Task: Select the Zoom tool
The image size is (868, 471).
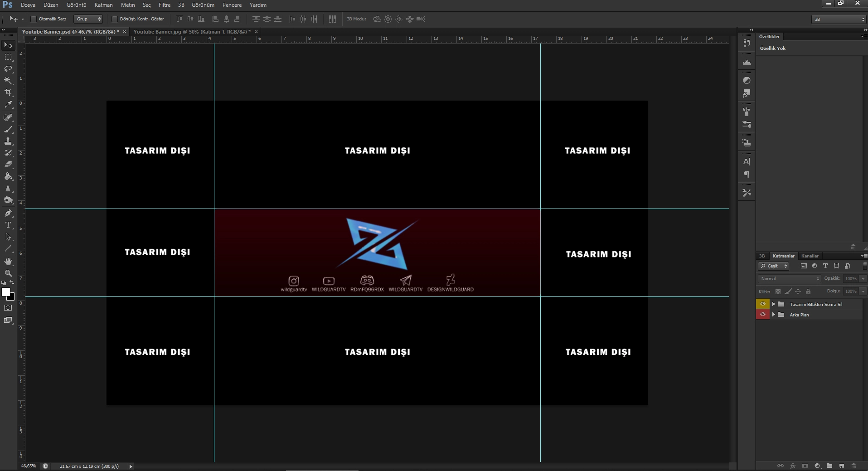Action: (8, 273)
